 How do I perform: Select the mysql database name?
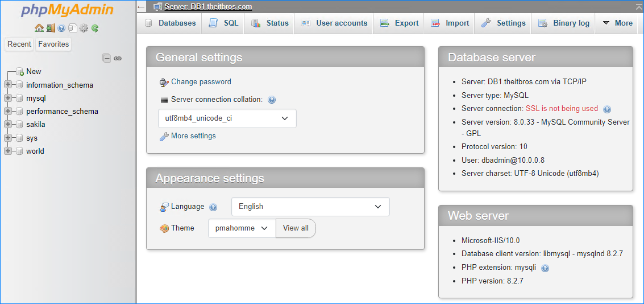click(36, 98)
